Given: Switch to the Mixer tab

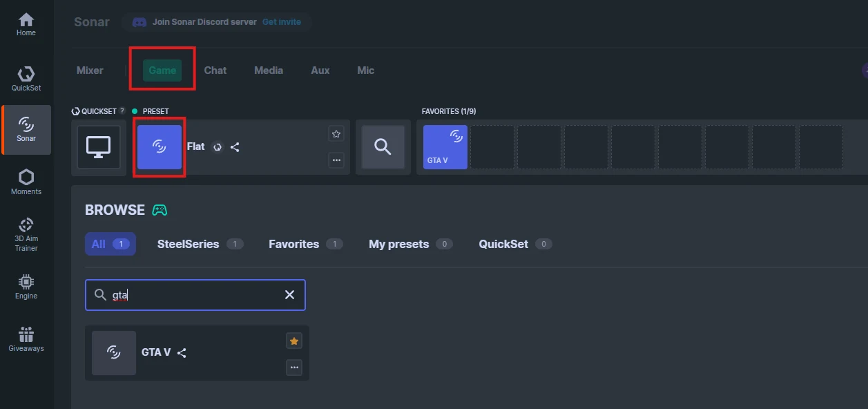Looking at the screenshot, I should [x=90, y=70].
